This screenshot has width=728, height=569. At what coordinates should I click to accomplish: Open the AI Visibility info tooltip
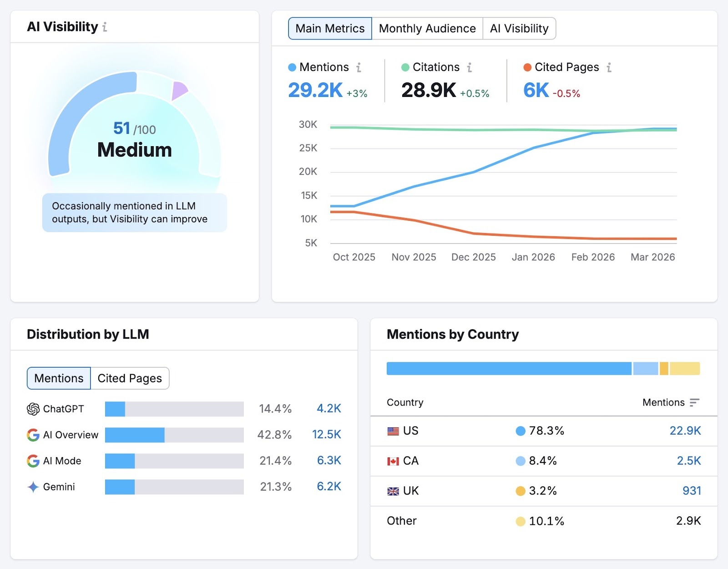(106, 27)
